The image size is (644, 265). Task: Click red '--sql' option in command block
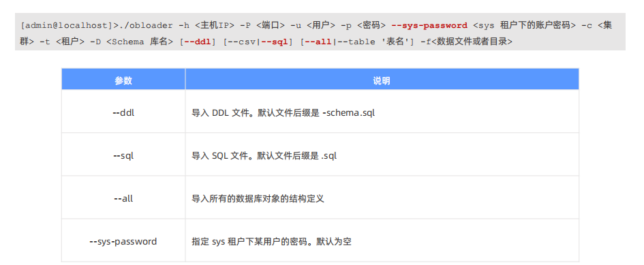275,42
